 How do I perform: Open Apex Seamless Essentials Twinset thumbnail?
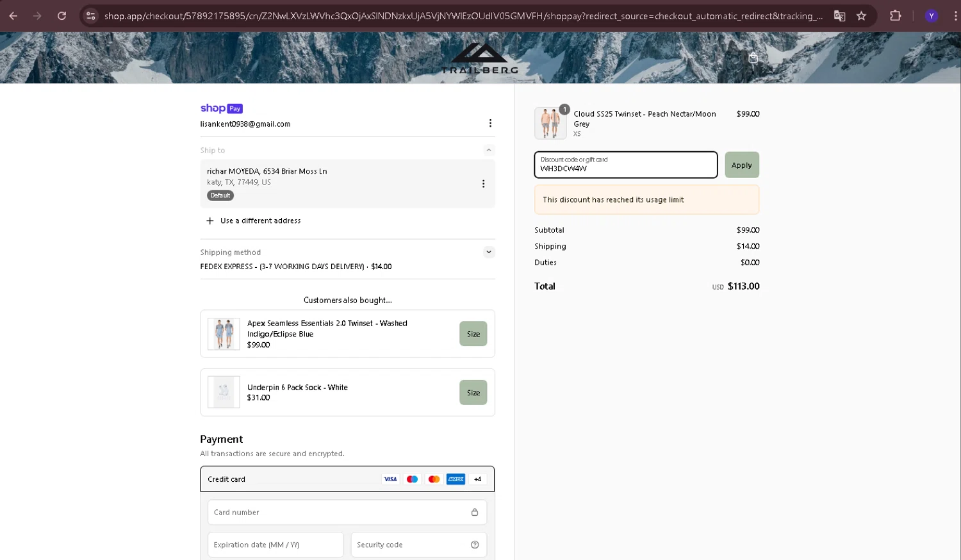tap(224, 334)
